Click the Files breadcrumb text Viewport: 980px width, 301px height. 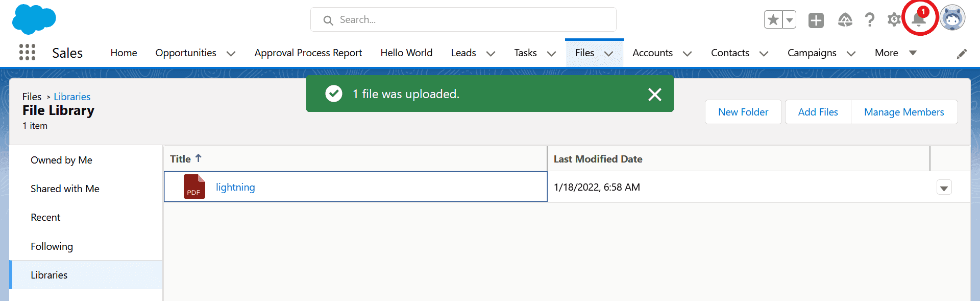point(32,97)
